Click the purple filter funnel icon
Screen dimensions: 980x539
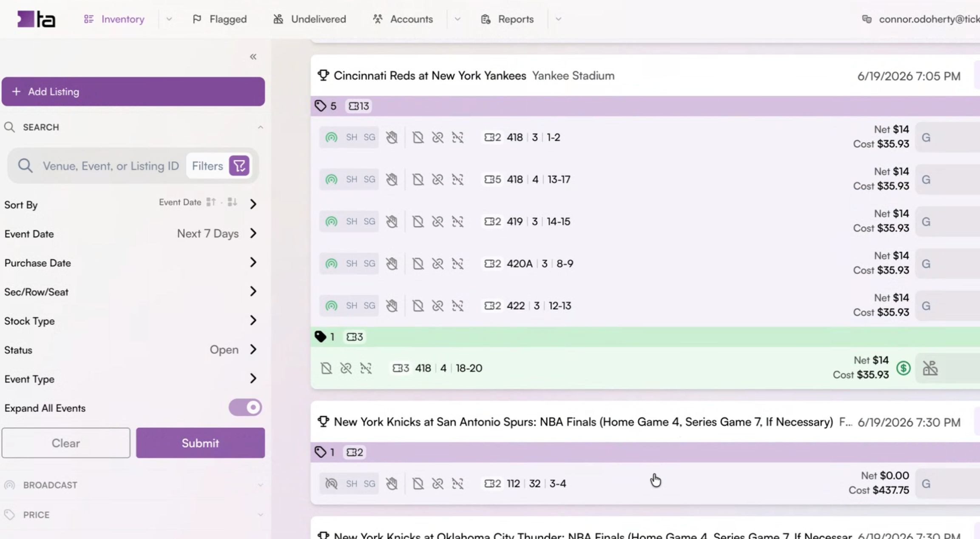pyautogui.click(x=239, y=166)
